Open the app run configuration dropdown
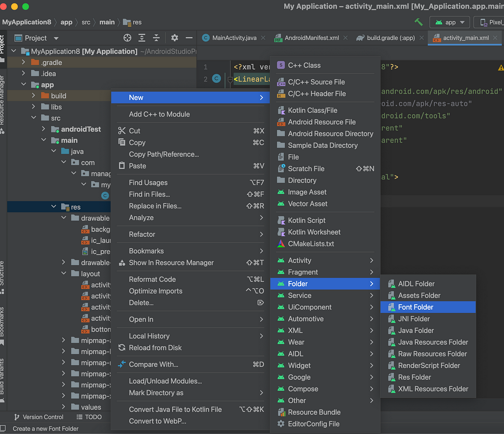Screen dimensions: 504x434 (x=449, y=22)
